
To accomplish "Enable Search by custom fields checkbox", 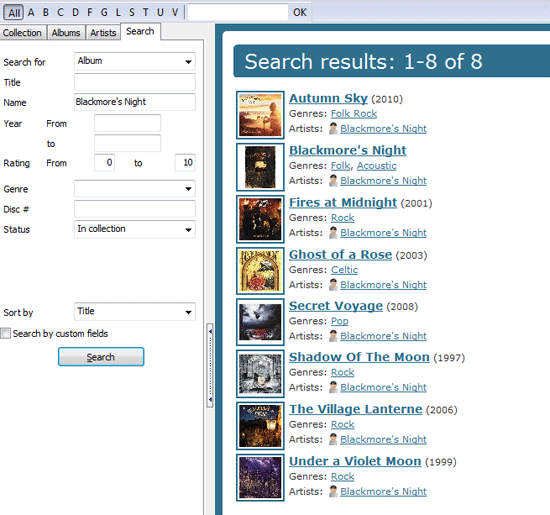I will pos(6,333).
